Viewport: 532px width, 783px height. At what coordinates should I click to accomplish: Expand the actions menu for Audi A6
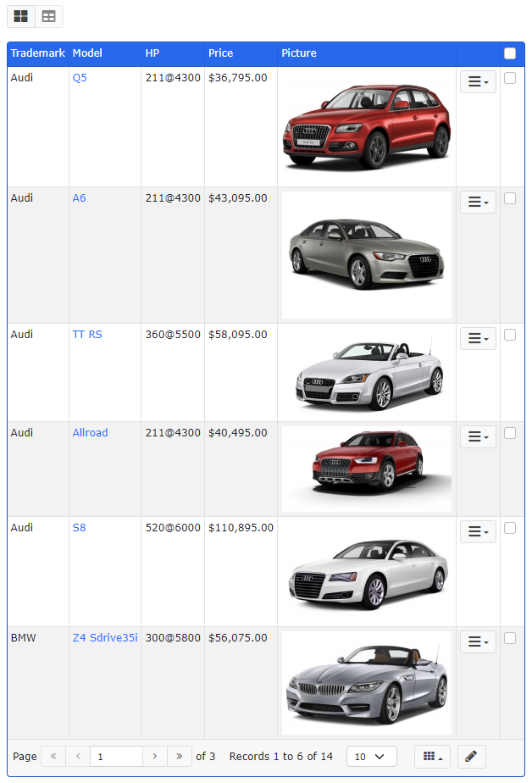[478, 203]
